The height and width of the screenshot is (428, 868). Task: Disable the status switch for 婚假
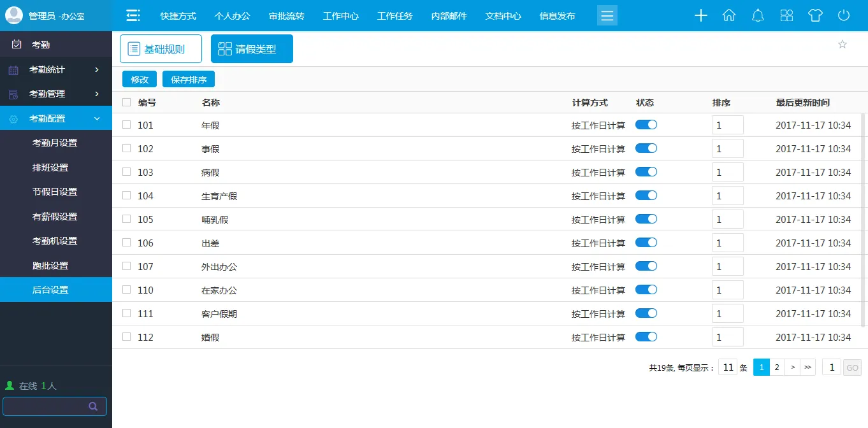tap(646, 337)
